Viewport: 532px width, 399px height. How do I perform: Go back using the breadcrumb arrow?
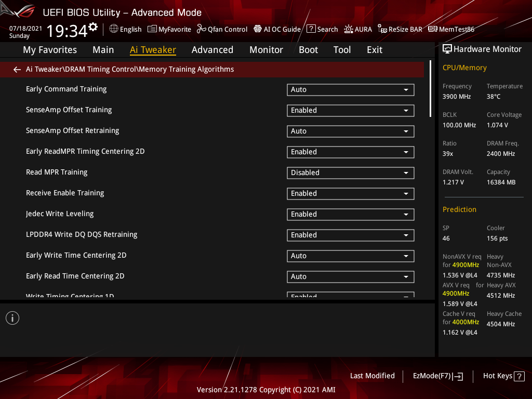[x=17, y=69]
